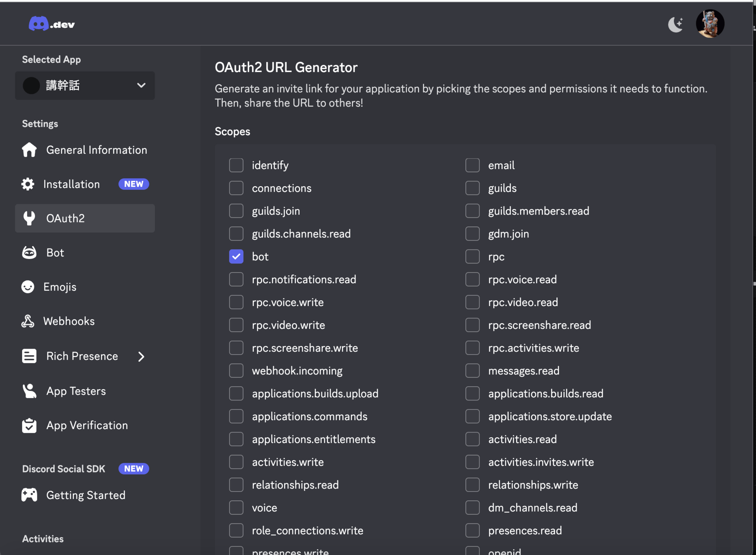Viewport: 756px width, 555px height.
Task: Enable relationships.read scope
Action: (236, 485)
